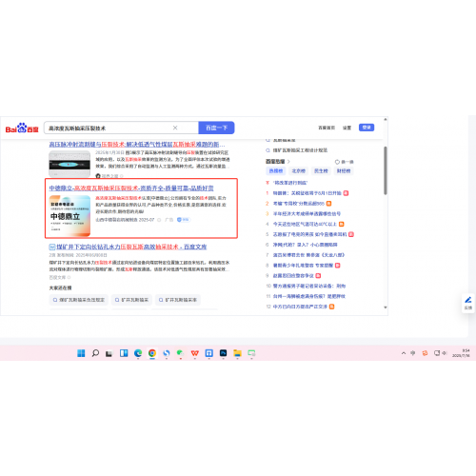476x476 pixels.
Task: Click the scrollbar up arrow
Action: click(x=386, y=119)
